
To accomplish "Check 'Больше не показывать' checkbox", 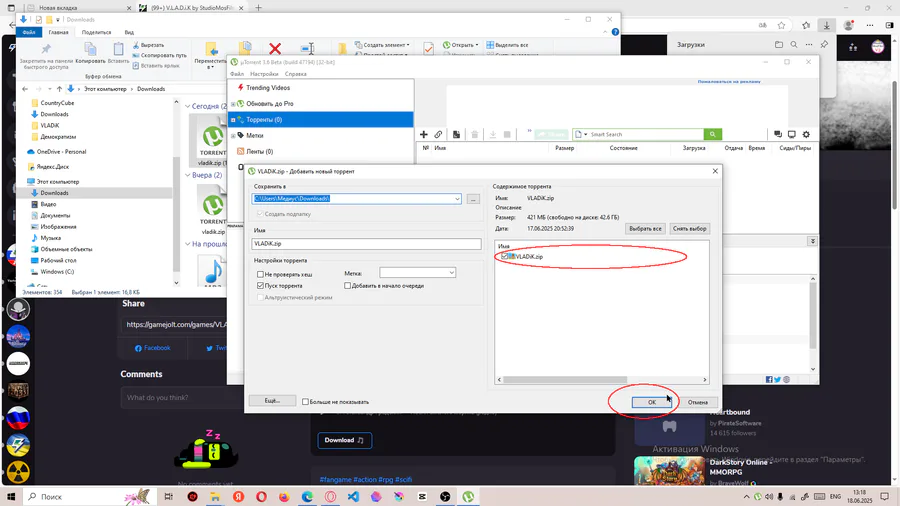I will pyautogui.click(x=305, y=402).
